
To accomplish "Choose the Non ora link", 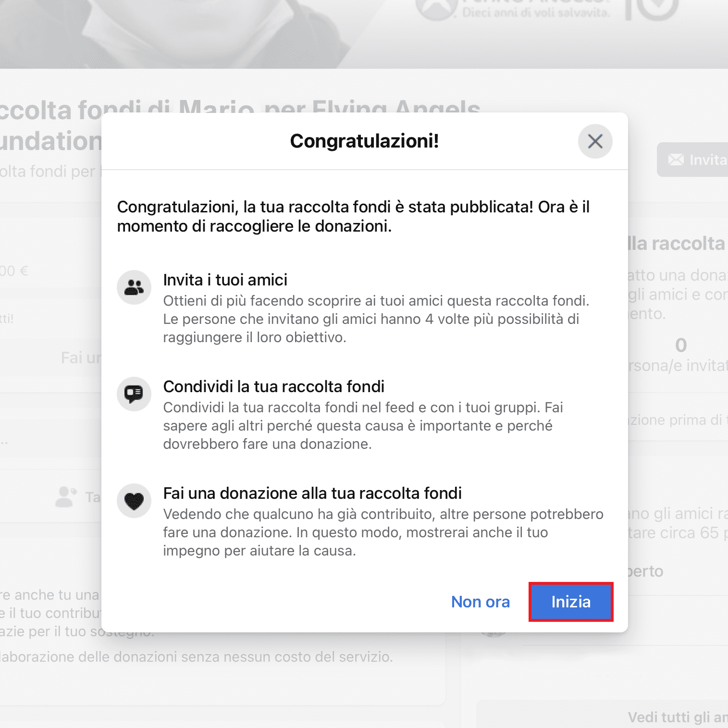I will tap(480, 602).
